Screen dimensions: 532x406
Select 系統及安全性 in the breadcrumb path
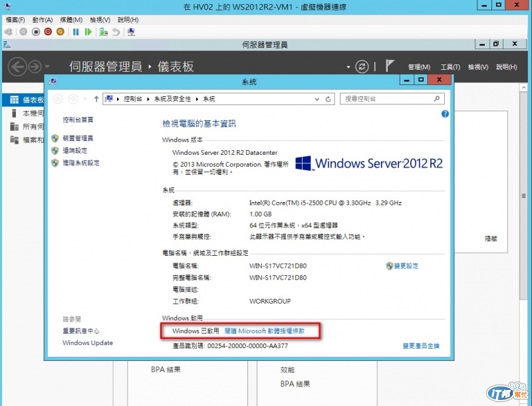coord(172,99)
